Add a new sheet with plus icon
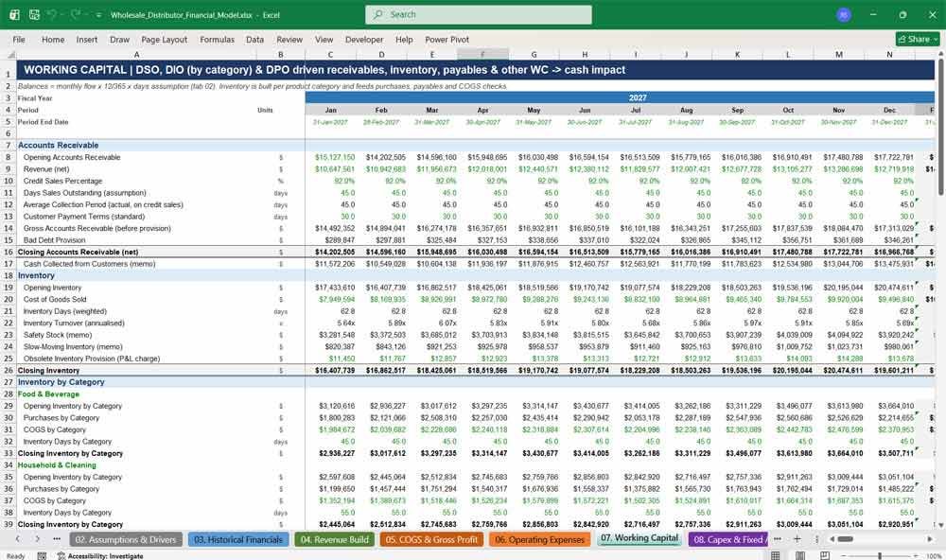Image resolution: width=946 pixels, height=560 pixels. (797, 539)
